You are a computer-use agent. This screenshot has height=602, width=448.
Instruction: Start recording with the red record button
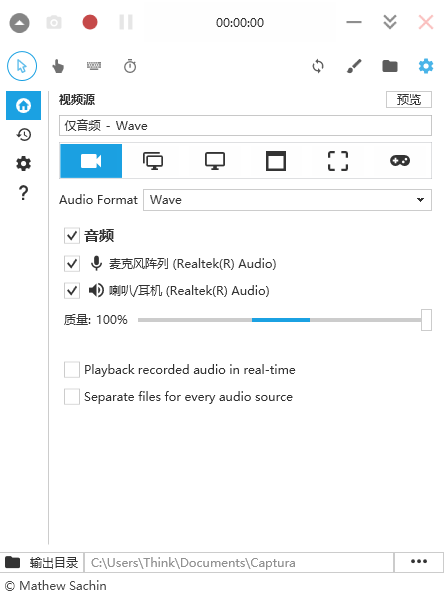(x=90, y=22)
